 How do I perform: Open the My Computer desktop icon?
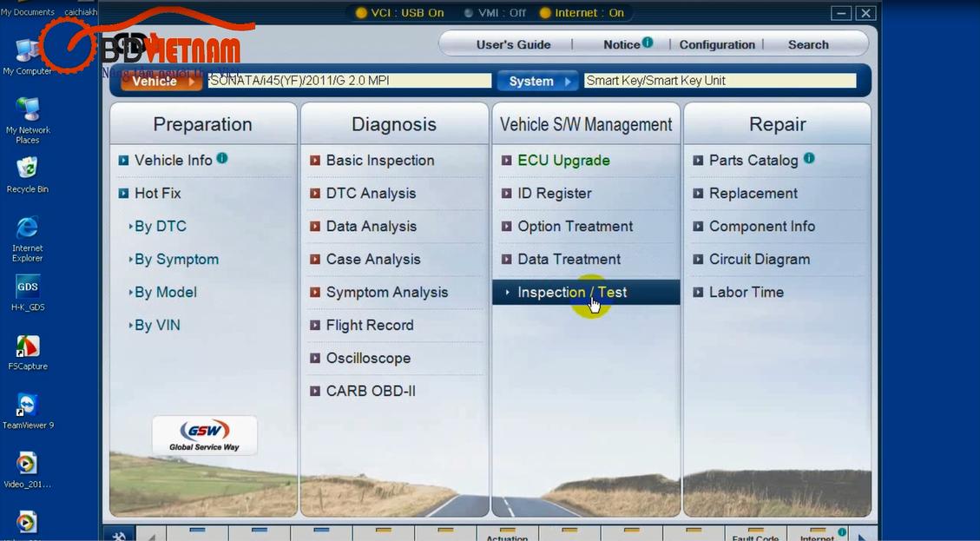point(27,56)
